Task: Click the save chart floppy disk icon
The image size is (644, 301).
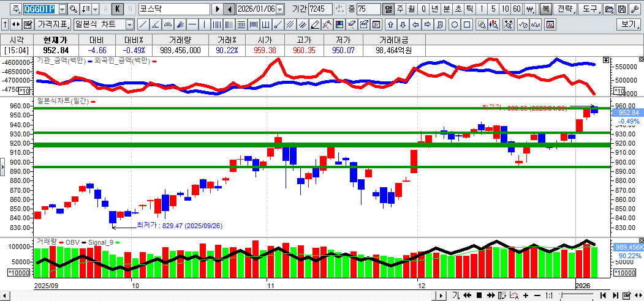Action: [621, 9]
